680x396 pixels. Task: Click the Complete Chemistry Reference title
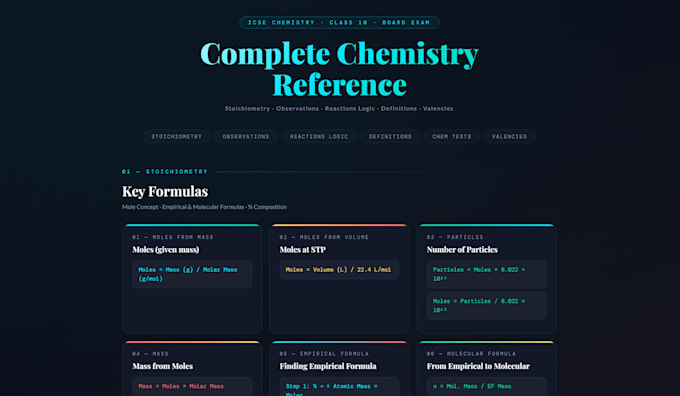coord(339,69)
